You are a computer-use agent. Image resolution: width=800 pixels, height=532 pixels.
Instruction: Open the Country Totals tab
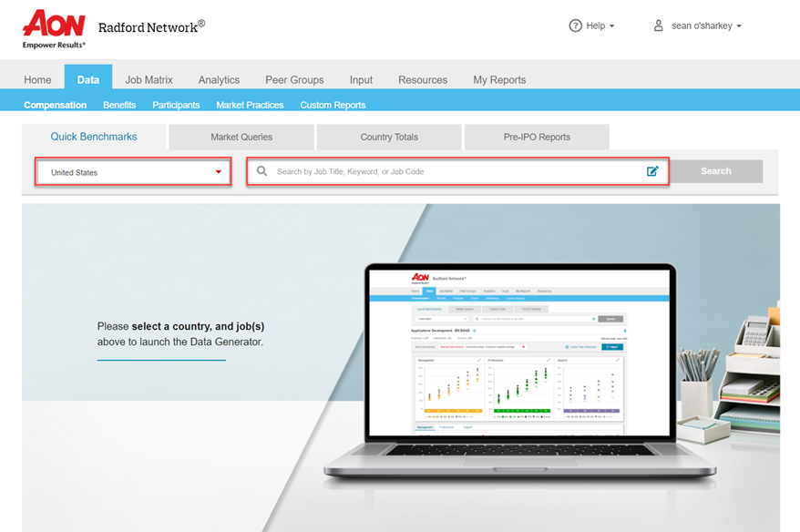click(x=389, y=138)
